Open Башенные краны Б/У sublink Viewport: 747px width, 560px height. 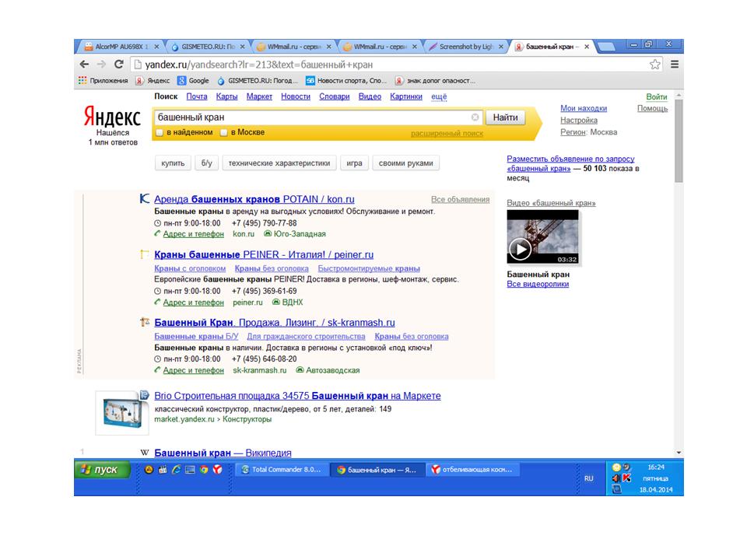click(x=196, y=336)
